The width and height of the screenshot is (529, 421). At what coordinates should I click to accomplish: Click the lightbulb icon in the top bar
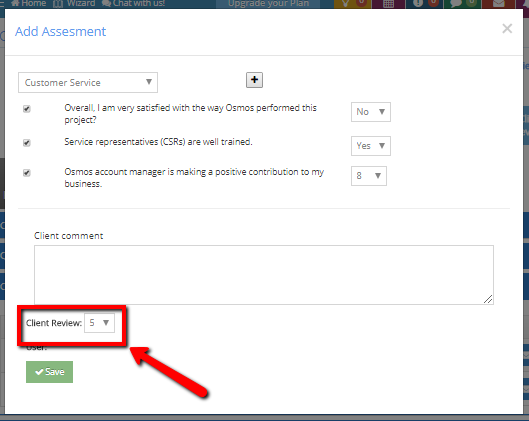pyautogui.click(x=345, y=3)
